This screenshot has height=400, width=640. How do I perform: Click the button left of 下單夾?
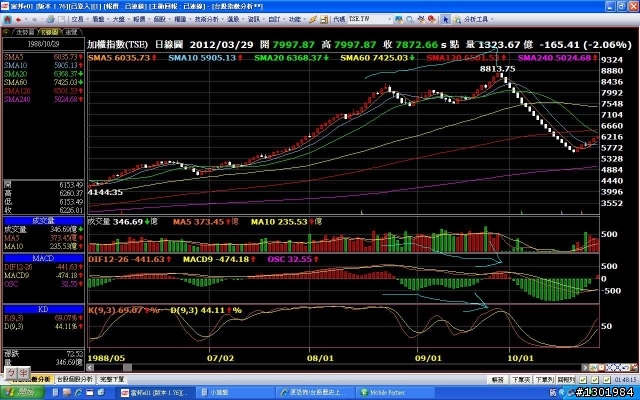coord(498,380)
